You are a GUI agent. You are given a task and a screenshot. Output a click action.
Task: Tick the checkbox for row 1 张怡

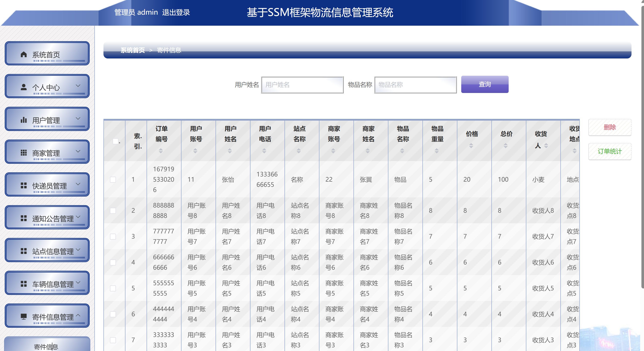pos(113,180)
